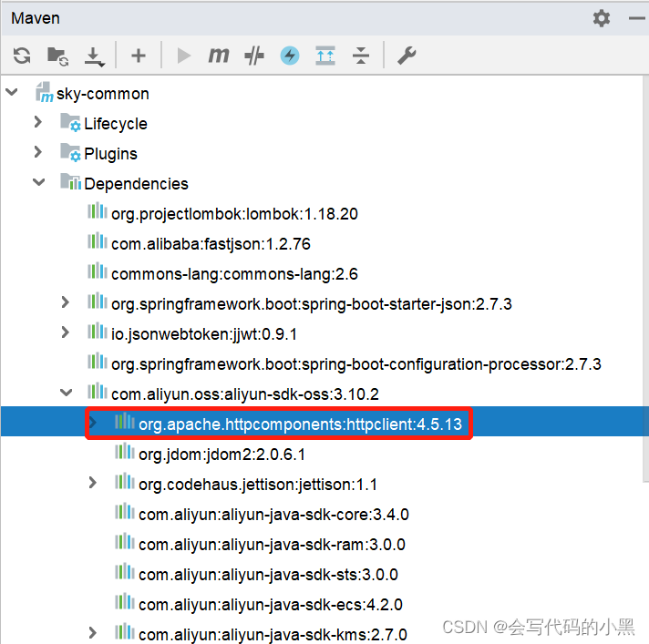Collapse all tree nodes icon
The height and width of the screenshot is (644, 649).
pos(361,56)
